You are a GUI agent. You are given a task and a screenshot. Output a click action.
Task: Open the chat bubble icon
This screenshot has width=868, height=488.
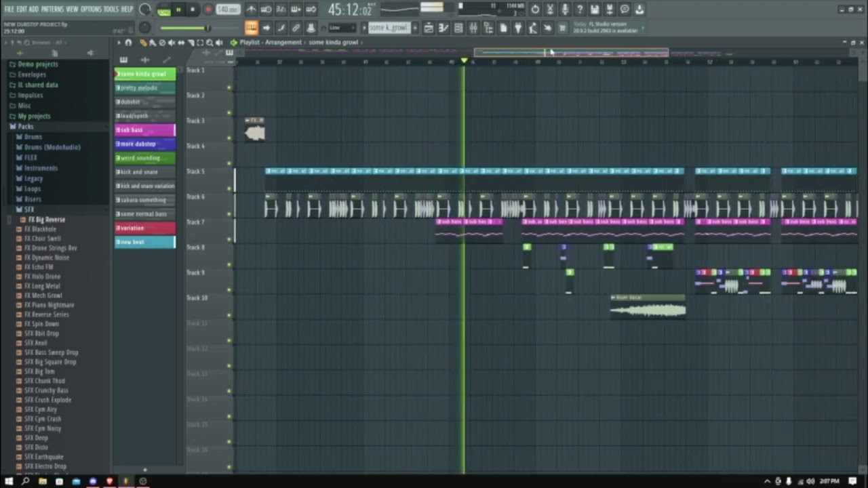coord(625,9)
